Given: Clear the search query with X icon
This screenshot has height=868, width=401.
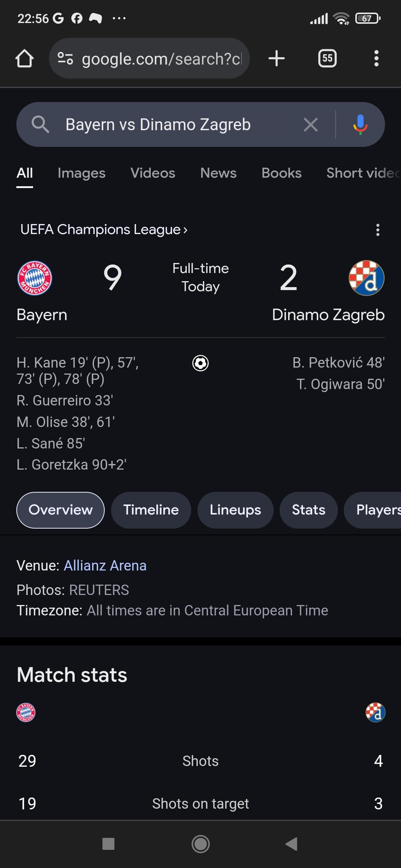Looking at the screenshot, I should tap(310, 125).
